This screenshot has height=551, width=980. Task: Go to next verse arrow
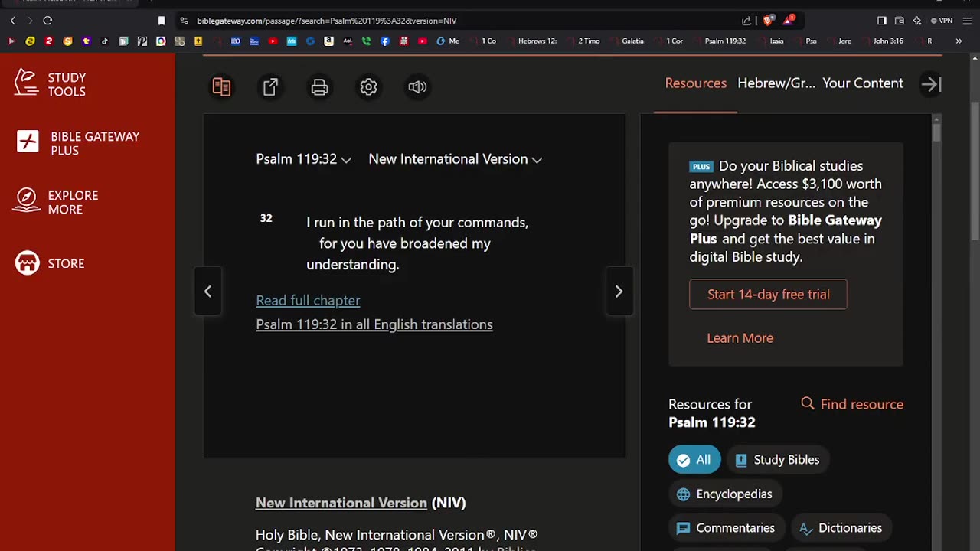click(619, 292)
